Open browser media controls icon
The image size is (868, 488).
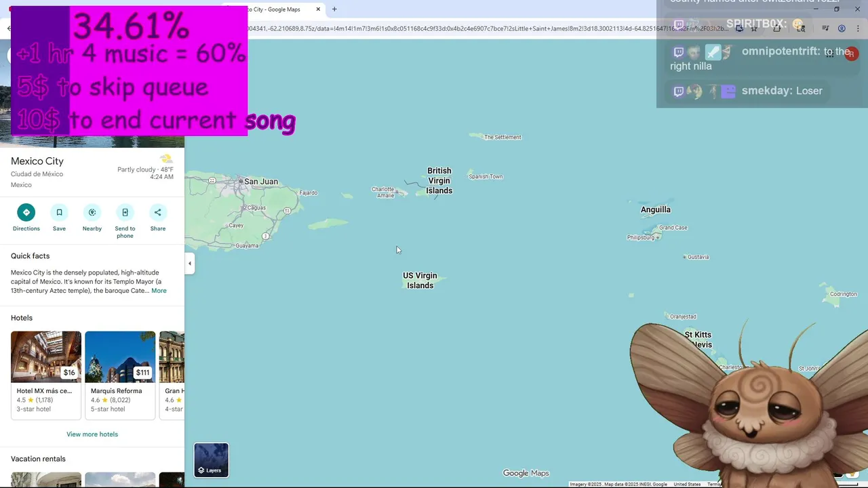(825, 28)
